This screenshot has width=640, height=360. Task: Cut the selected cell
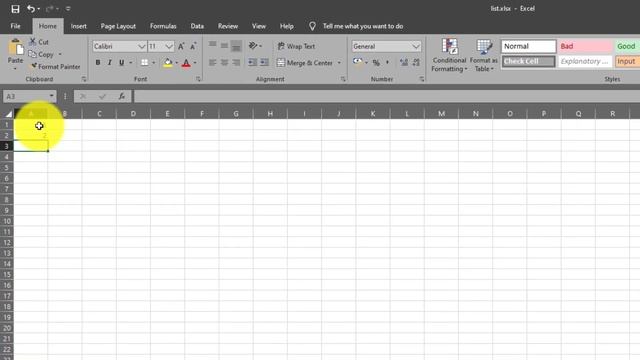point(39,42)
